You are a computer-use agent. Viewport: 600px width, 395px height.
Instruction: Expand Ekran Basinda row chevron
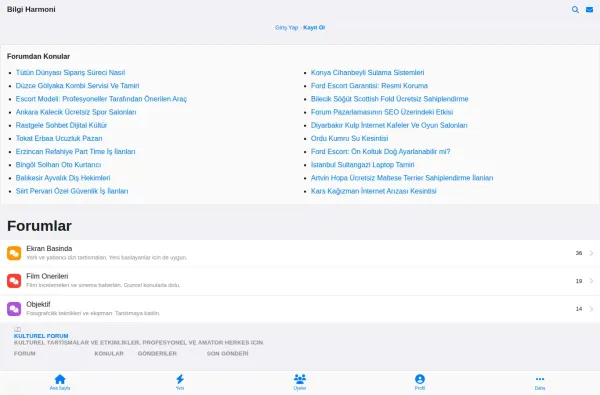click(592, 253)
